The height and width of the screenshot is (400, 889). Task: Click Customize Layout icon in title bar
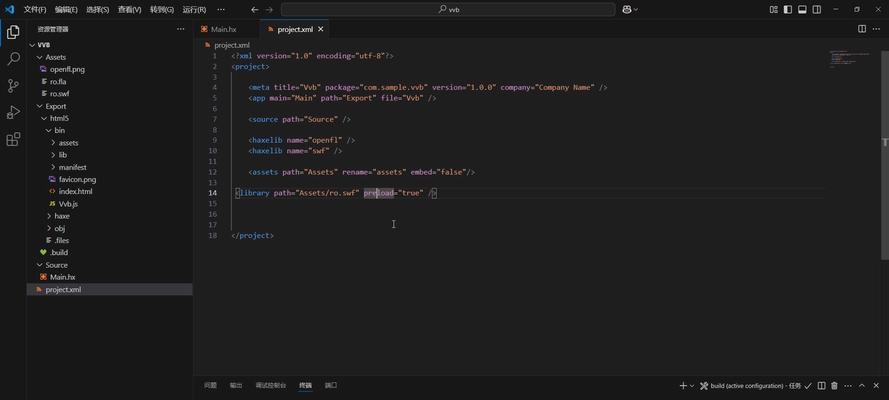(773, 10)
